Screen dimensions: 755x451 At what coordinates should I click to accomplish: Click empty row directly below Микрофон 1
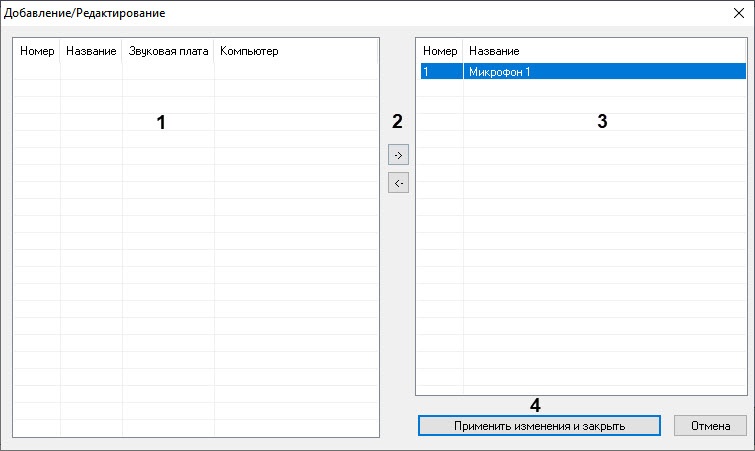coord(604,89)
